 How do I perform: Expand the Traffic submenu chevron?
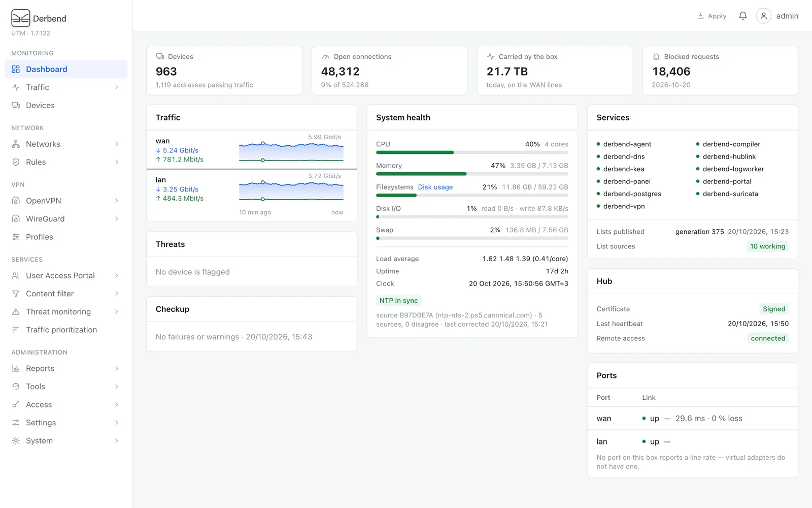click(x=117, y=87)
